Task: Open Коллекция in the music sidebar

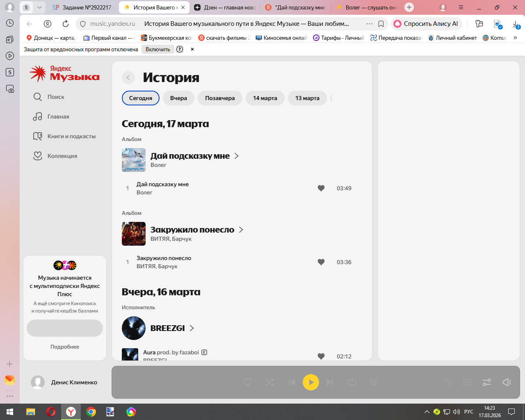Action: coord(55,156)
